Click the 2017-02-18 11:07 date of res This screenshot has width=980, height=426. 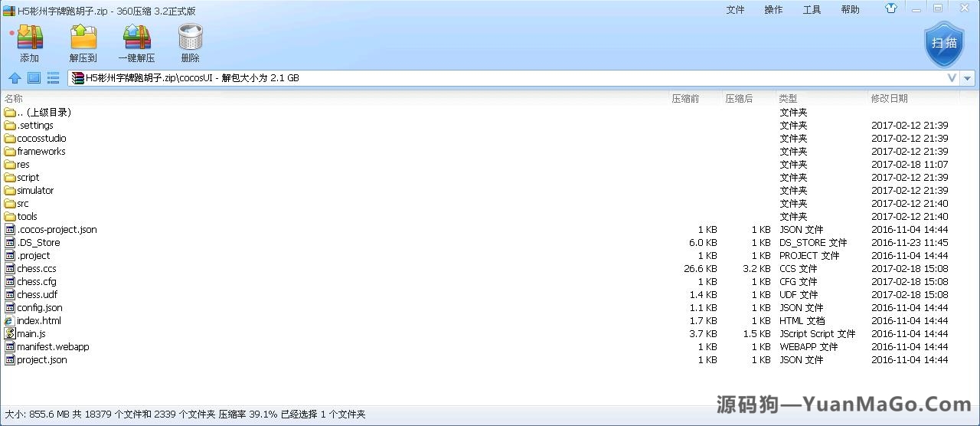(910, 164)
